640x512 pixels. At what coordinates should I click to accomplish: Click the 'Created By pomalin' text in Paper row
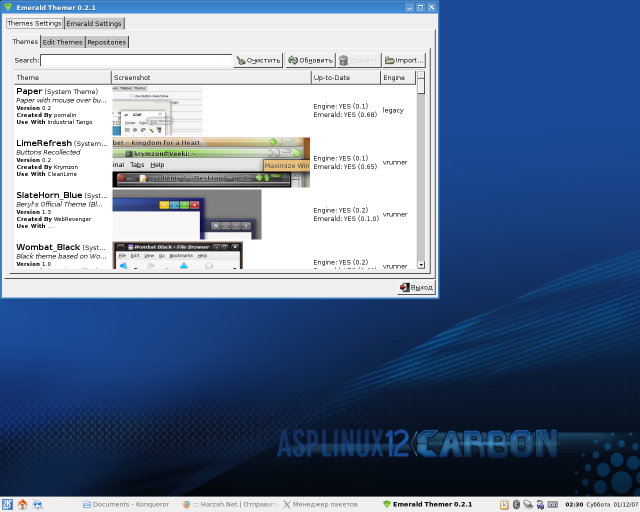tap(46, 115)
